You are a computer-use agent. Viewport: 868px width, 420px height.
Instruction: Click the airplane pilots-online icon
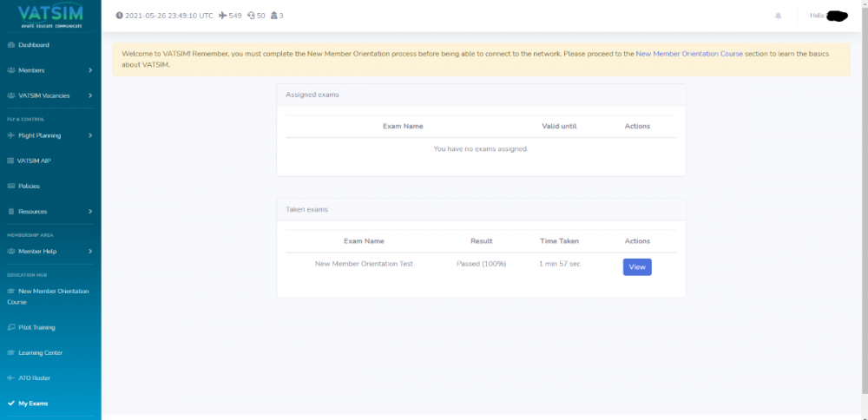click(222, 16)
